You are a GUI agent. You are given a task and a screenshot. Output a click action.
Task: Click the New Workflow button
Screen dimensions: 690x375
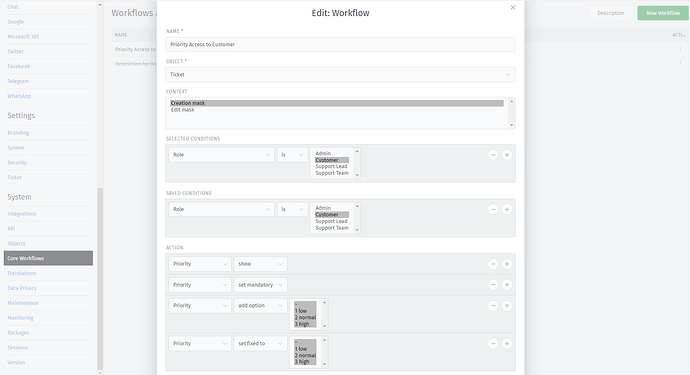point(663,13)
